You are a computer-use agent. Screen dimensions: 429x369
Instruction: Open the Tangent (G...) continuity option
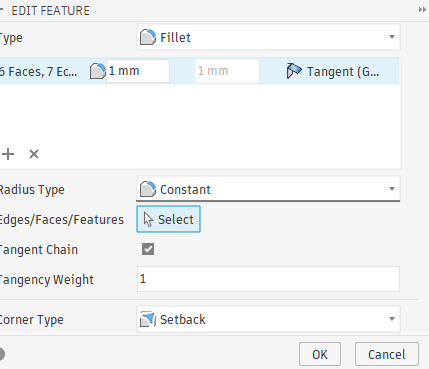tap(333, 71)
